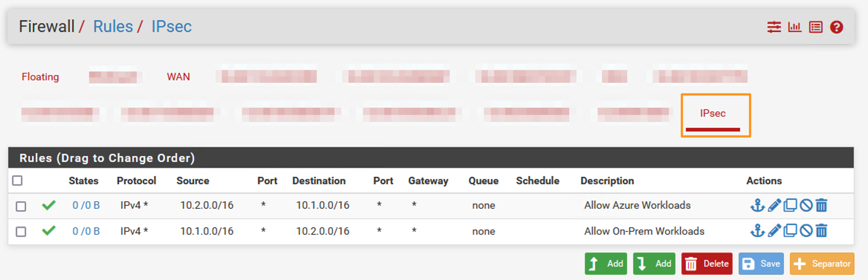The height and width of the screenshot is (280, 868).
Task: Switch to the Floating tab
Action: (x=40, y=76)
